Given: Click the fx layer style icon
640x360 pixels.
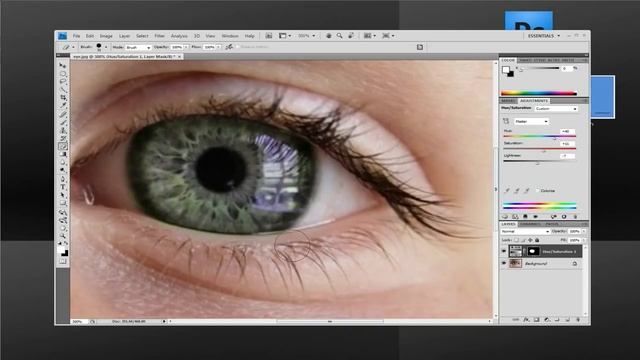Looking at the screenshot, I should click(526, 320).
